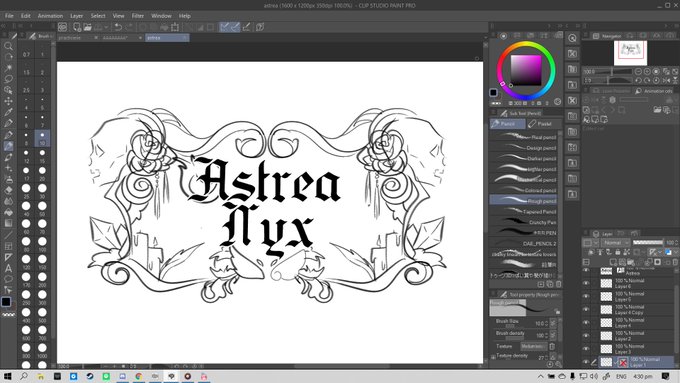Click the Undo arrow in command bar

point(118,27)
